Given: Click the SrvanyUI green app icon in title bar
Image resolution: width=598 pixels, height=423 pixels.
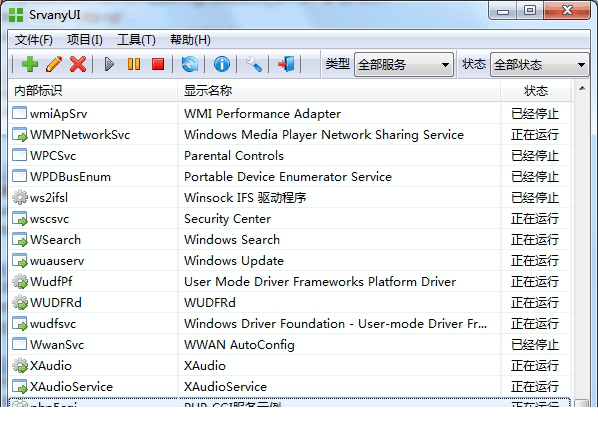Looking at the screenshot, I should click(x=16, y=15).
